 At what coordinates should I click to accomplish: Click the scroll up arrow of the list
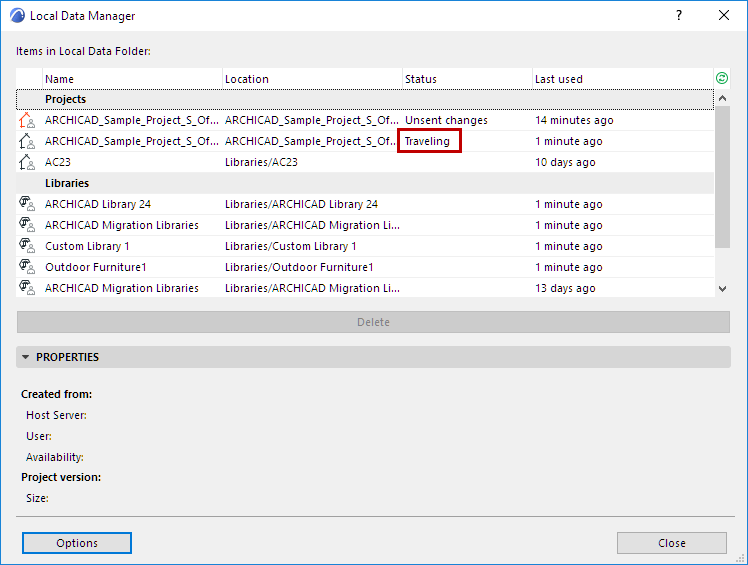pos(722,98)
